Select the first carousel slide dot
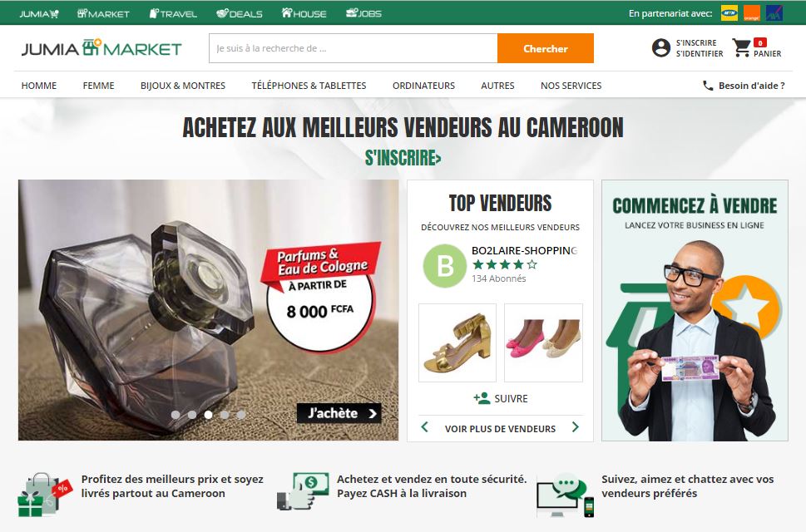The image size is (806, 532). tap(176, 415)
